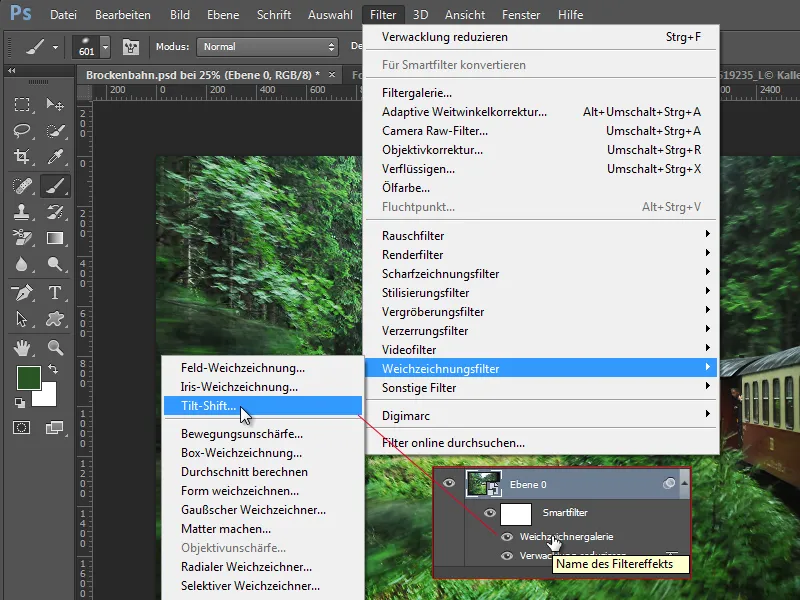Hide the Smartfilter mask visibility
Image resolution: width=800 pixels, height=600 pixels.
pyautogui.click(x=490, y=513)
